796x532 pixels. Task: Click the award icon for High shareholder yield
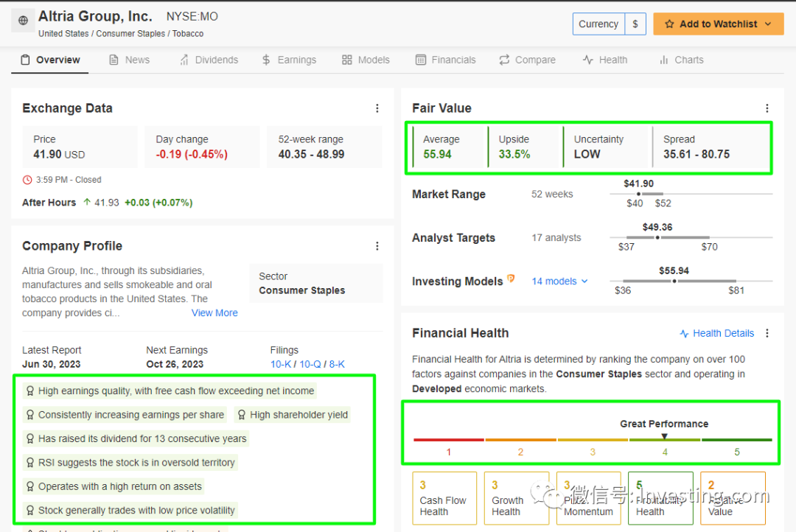242,415
